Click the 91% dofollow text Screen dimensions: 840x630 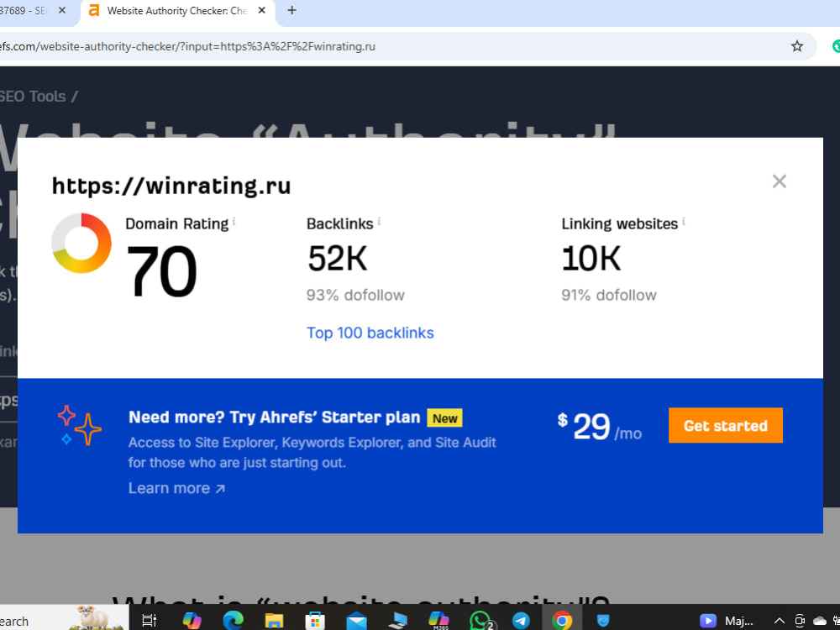[x=608, y=295]
